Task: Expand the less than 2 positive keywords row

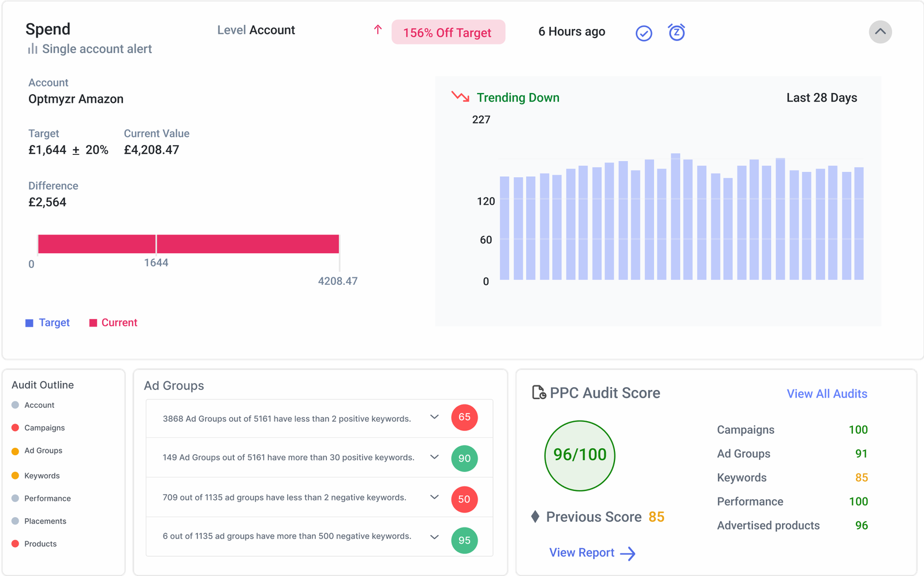Action: point(434,417)
